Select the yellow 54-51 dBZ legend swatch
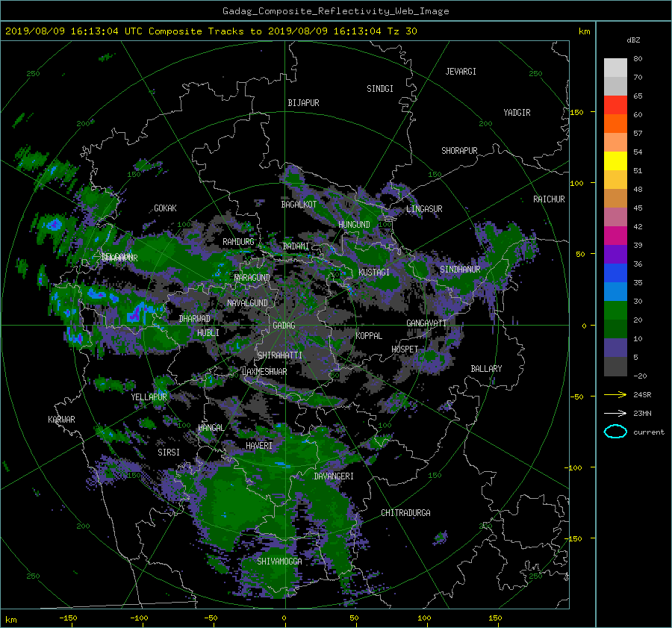The width and height of the screenshot is (672, 628). point(615,161)
